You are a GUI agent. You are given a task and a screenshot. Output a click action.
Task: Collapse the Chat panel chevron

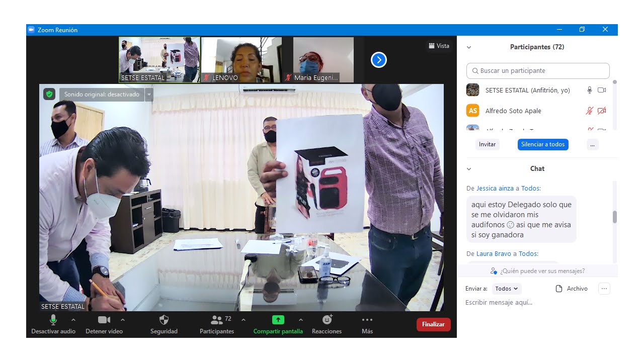click(x=469, y=169)
